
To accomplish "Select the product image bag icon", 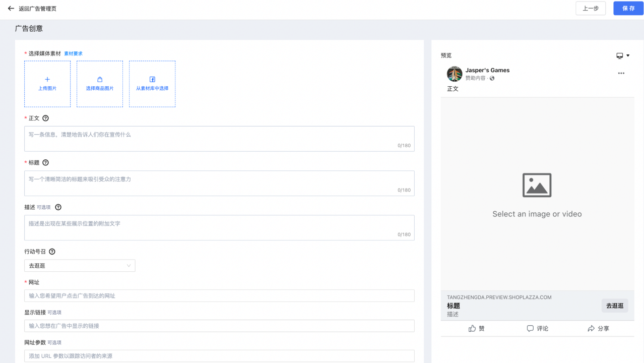I will [100, 79].
